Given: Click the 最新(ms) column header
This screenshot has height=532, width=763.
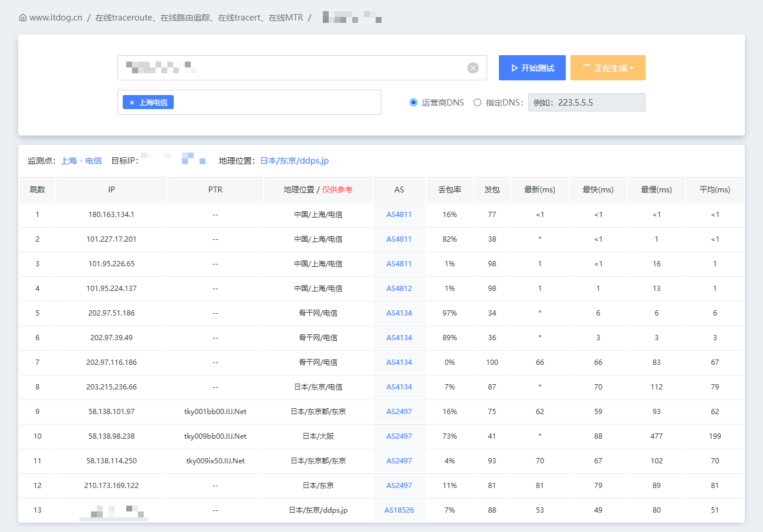Looking at the screenshot, I should coord(540,190).
